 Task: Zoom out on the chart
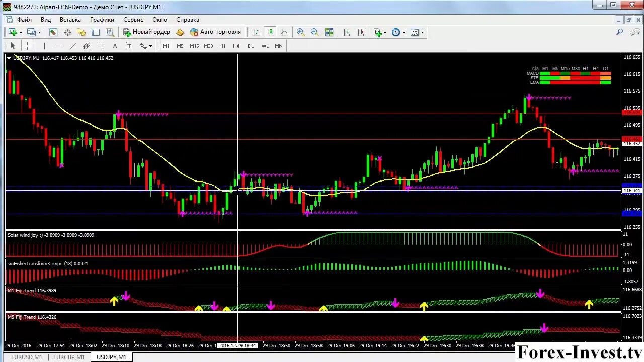tap(315, 32)
